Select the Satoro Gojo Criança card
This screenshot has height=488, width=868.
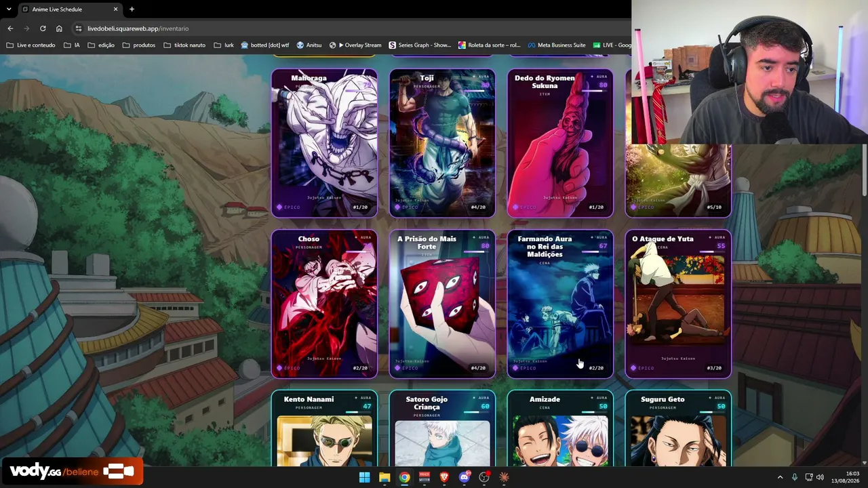point(442,428)
